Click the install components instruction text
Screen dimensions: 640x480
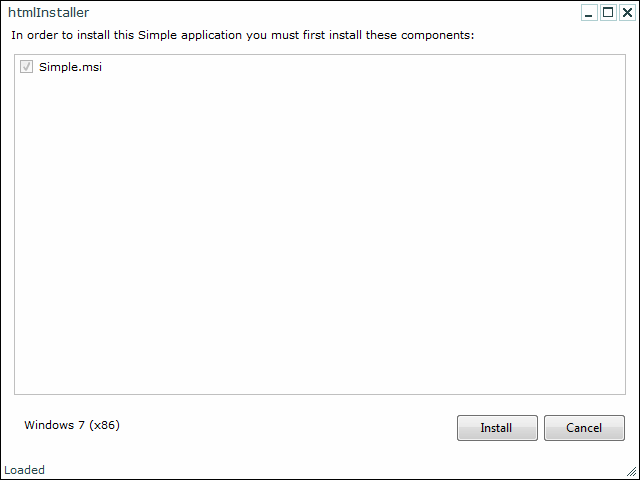[243, 35]
